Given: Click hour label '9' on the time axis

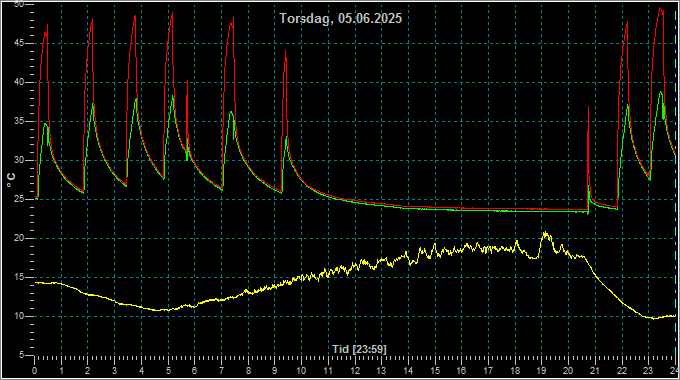Looking at the screenshot, I should pyautogui.click(x=275, y=371).
